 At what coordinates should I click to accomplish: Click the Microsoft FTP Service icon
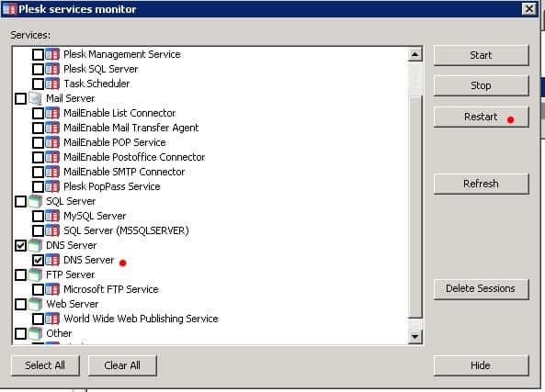52,289
